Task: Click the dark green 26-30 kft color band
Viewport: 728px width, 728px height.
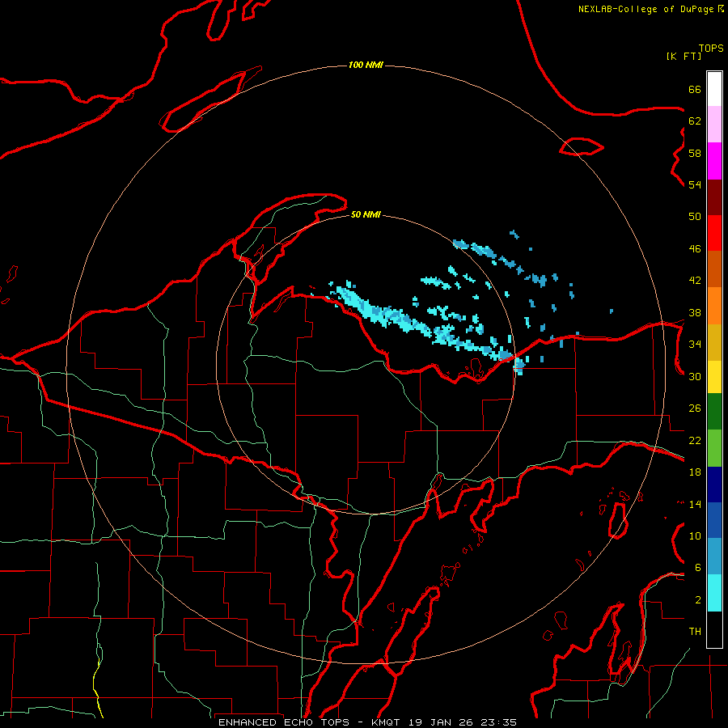Action: click(x=714, y=412)
